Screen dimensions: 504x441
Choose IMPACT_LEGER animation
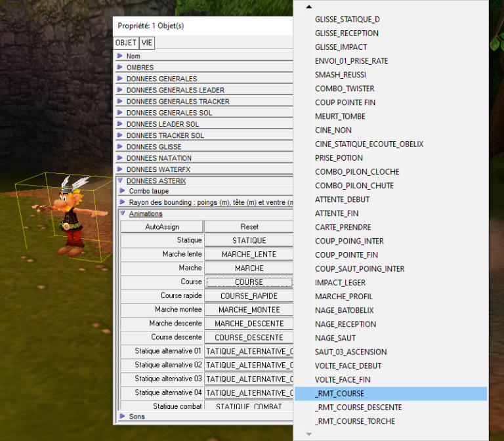coord(391,283)
